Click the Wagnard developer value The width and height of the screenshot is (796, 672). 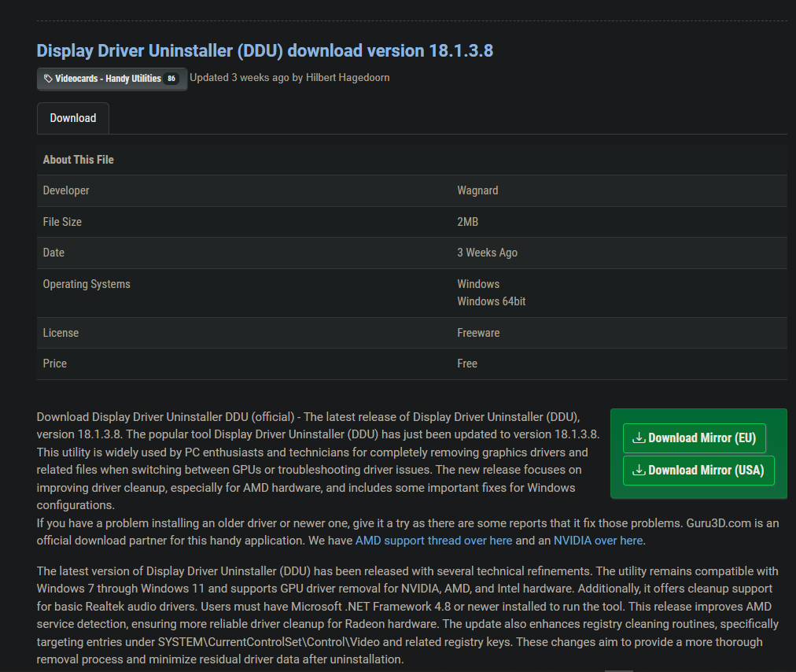477,190
